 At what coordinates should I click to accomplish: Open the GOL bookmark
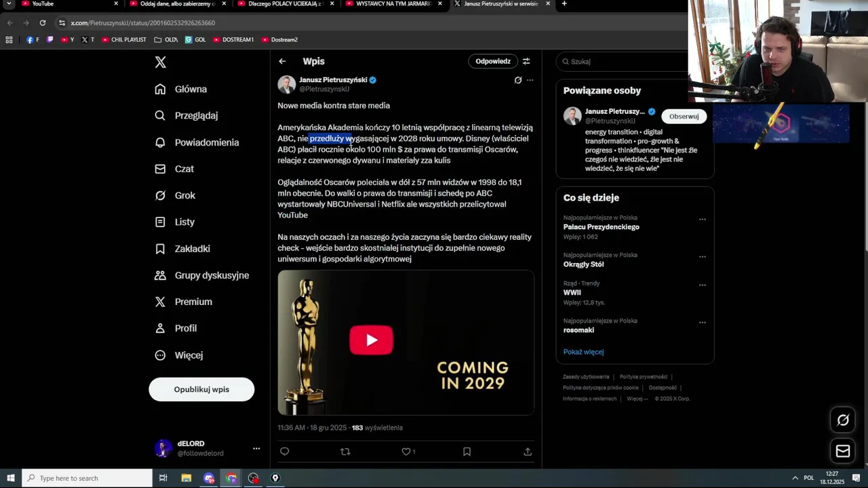click(x=195, y=40)
